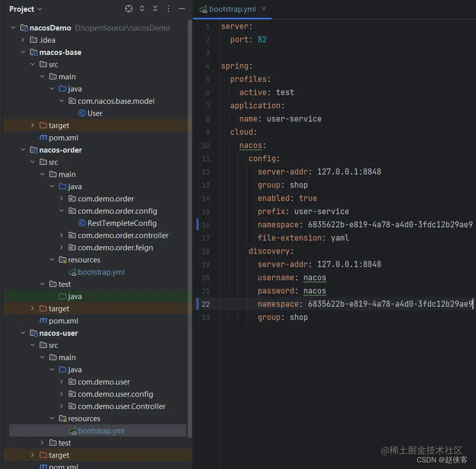The height and width of the screenshot is (469, 476).
Task: Expand the test folder under nacos-user
Action: coord(42,443)
